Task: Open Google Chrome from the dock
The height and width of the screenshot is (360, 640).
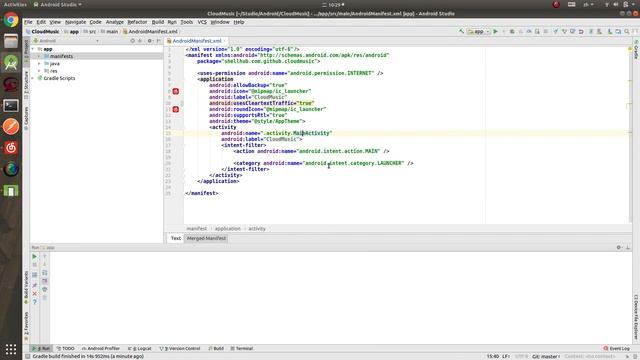Action: (11, 20)
